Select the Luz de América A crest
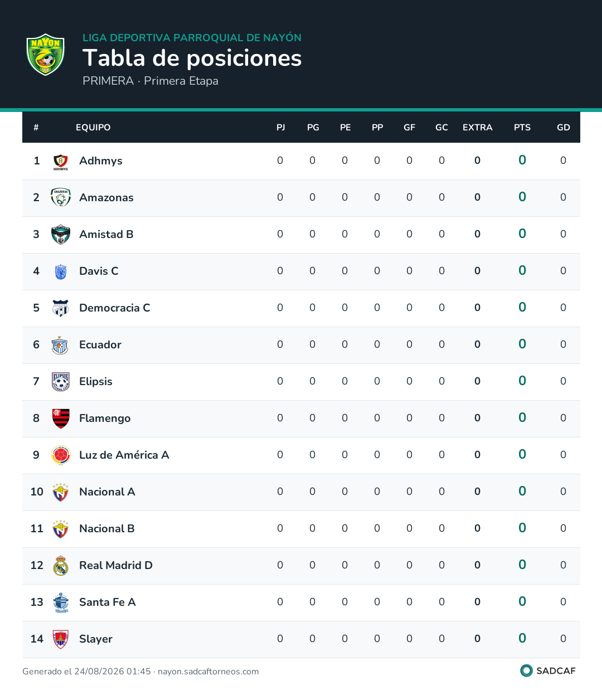 [61, 455]
